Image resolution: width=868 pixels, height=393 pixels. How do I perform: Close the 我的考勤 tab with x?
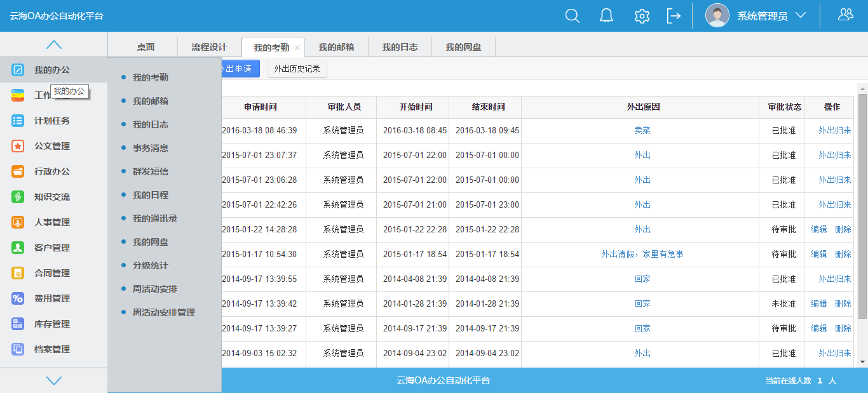(x=297, y=48)
